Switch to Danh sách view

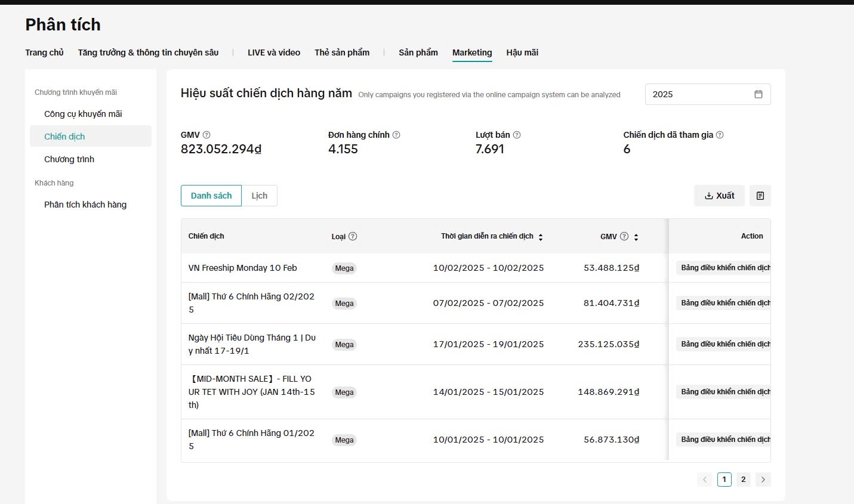tap(211, 196)
